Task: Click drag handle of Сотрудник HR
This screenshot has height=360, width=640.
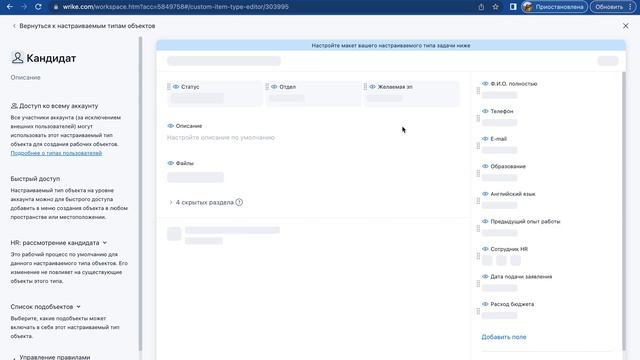Action: (x=478, y=256)
